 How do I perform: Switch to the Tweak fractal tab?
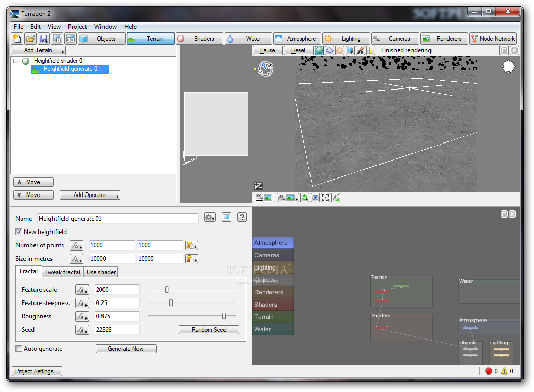62,272
